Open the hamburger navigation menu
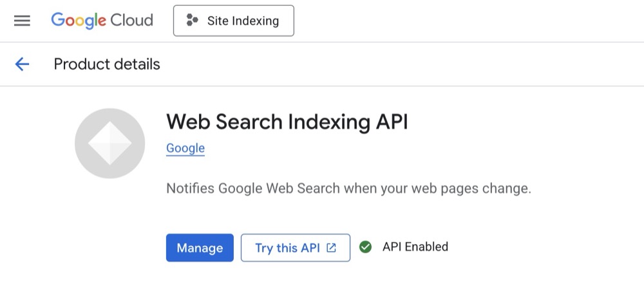This screenshot has height=300, width=644. pyautogui.click(x=22, y=21)
